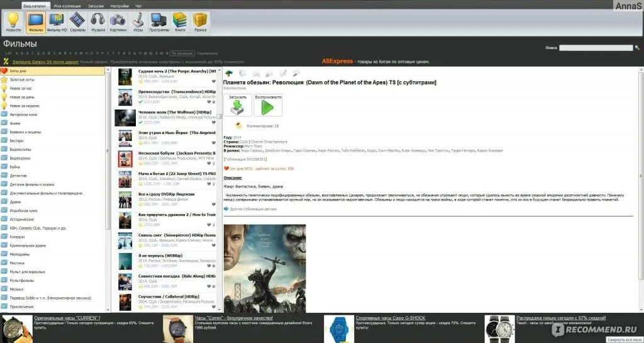This screenshot has width=644, height=343.
Task: Open the Мультфильмы genre
Action: coord(53,280)
